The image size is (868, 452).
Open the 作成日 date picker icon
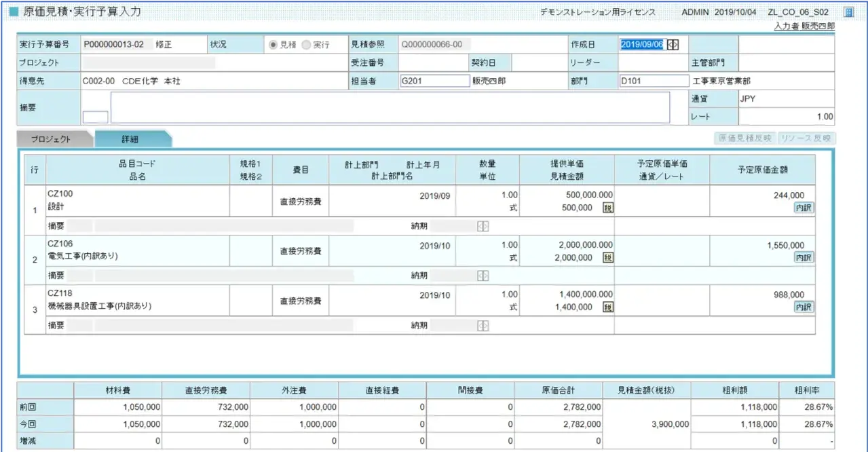click(x=673, y=44)
